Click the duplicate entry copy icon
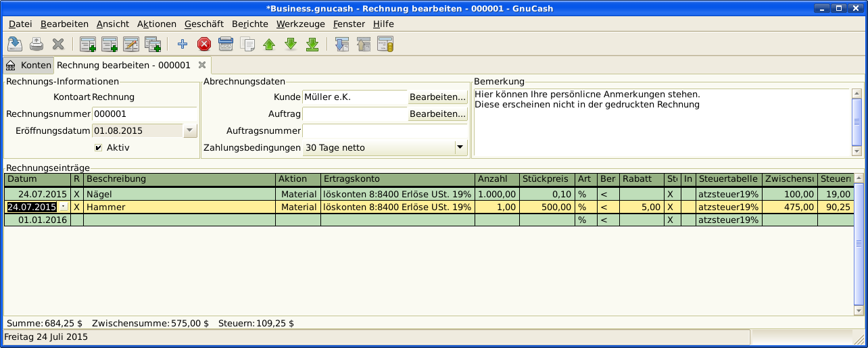 247,45
